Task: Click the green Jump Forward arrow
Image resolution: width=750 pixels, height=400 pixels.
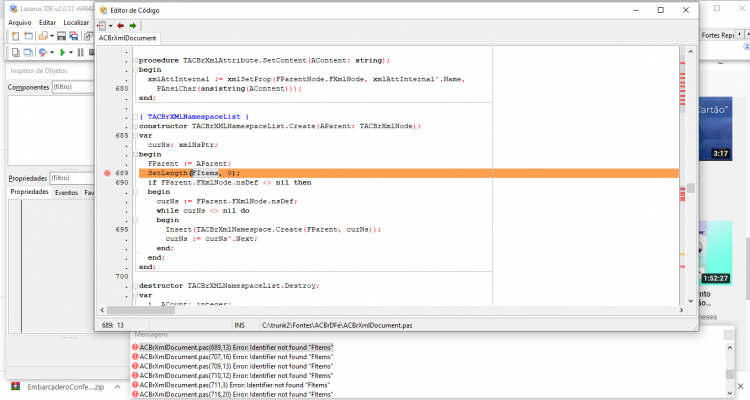Action: [133, 26]
